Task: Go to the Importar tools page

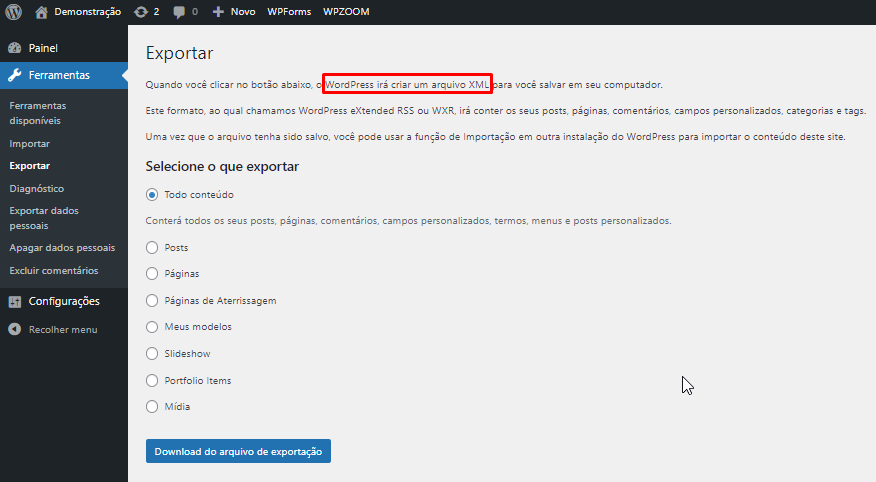Action: 29,144
